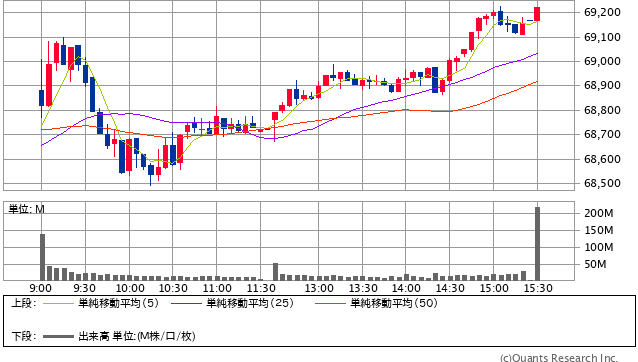The image size is (638, 362).
Task: Click the 68,500 price axis label
Action: 602,183
